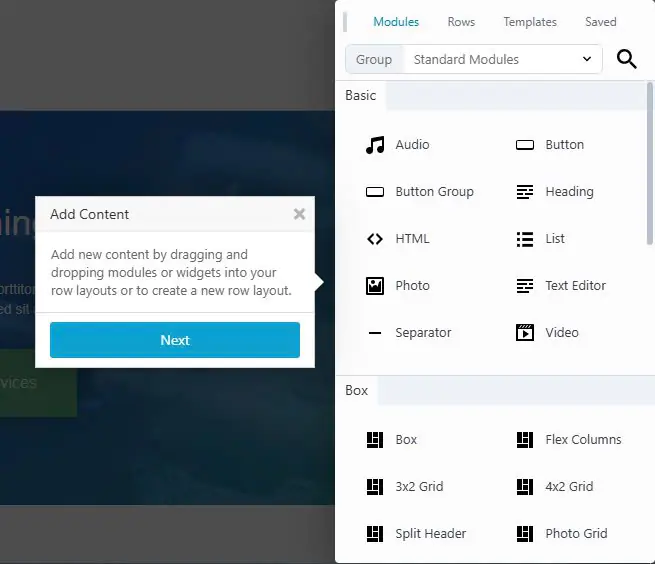The height and width of the screenshot is (564, 655).
Task: Switch to the Rows tab
Action: pos(461,22)
